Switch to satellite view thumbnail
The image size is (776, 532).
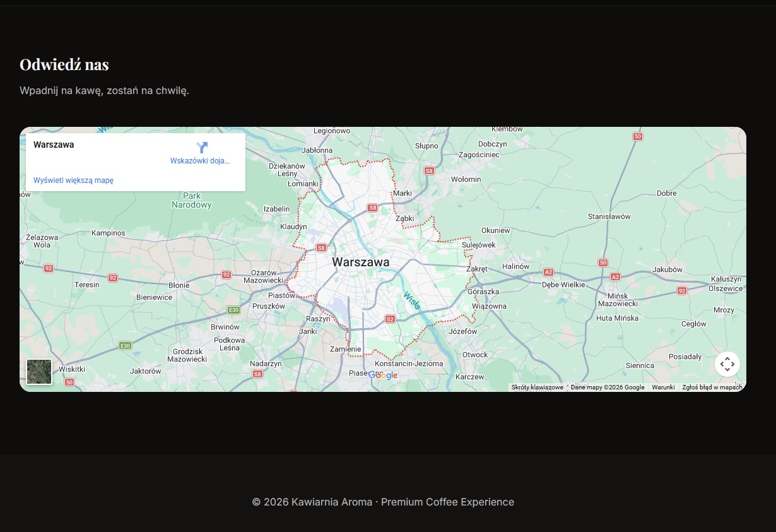click(39, 372)
